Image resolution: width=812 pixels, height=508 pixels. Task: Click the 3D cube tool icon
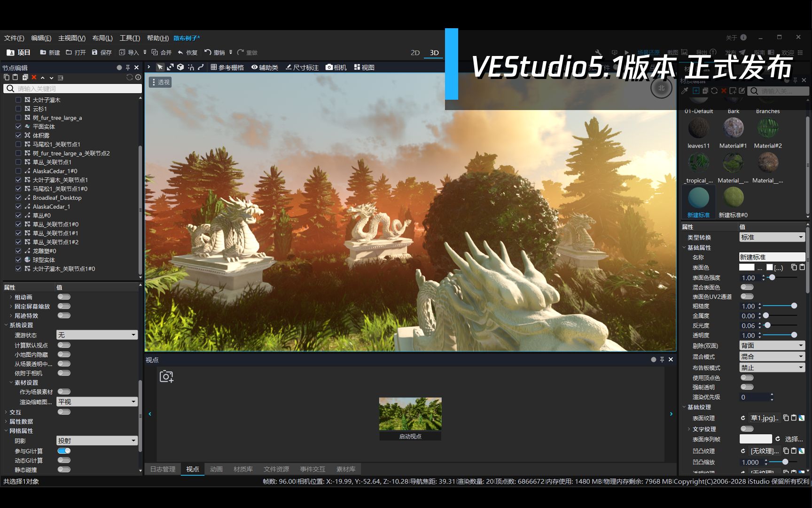[x=180, y=67]
